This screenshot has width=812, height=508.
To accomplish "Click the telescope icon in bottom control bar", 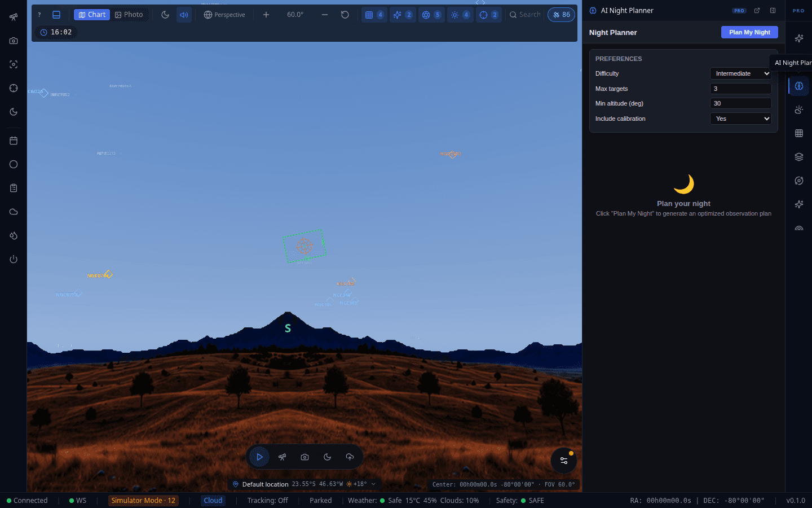I will 282,457.
